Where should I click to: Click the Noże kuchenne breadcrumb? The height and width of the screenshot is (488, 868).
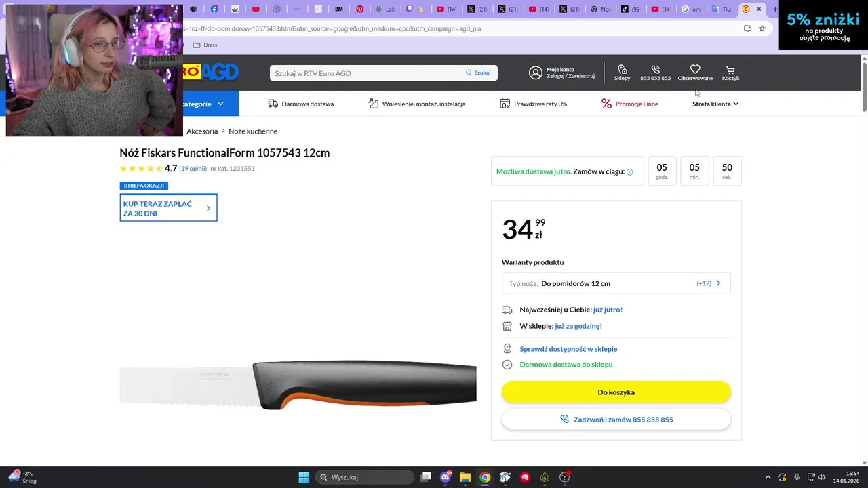253,131
